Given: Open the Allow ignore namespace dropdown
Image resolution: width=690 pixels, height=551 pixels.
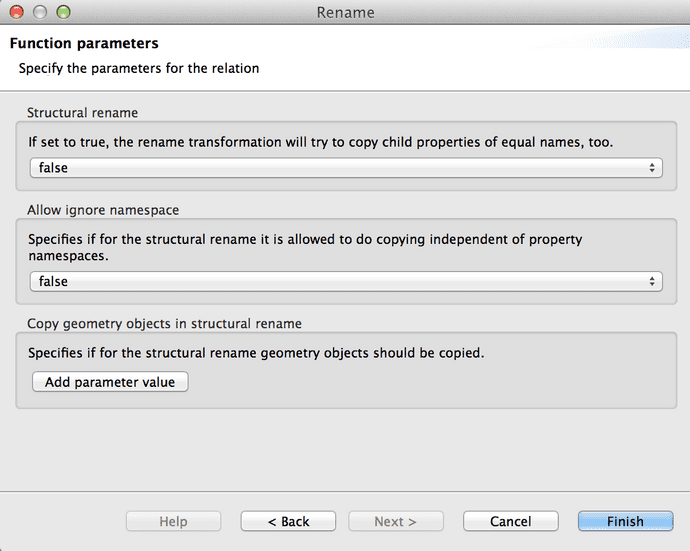Looking at the screenshot, I should (345, 282).
